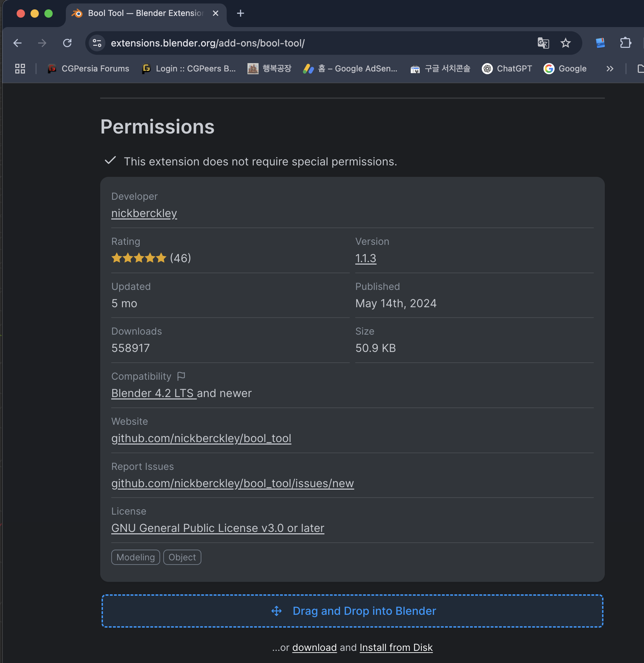The image size is (644, 663).
Task: Show more bookmarks with the chevron
Action: (610, 69)
